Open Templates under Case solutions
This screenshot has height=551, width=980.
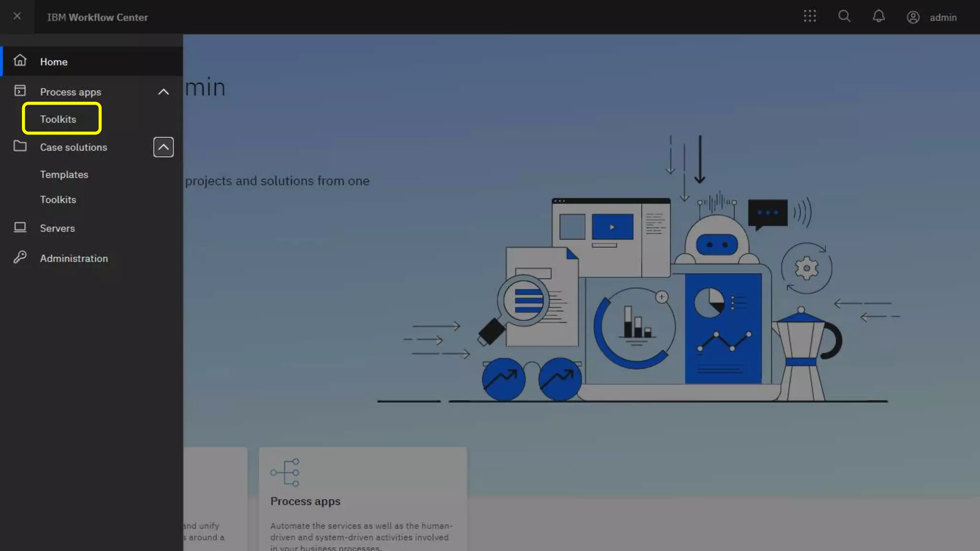pyautogui.click(x=64, y=175)
